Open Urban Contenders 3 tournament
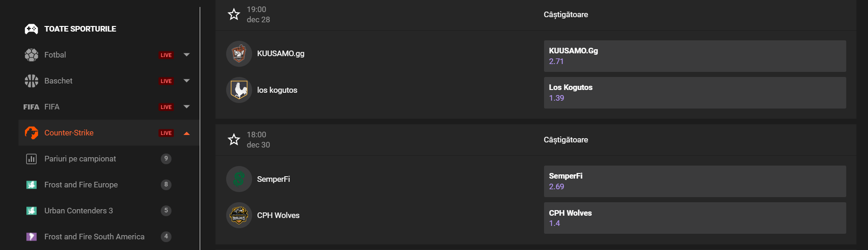Viewport: 868px width, 250px height. tap(79, 211)
